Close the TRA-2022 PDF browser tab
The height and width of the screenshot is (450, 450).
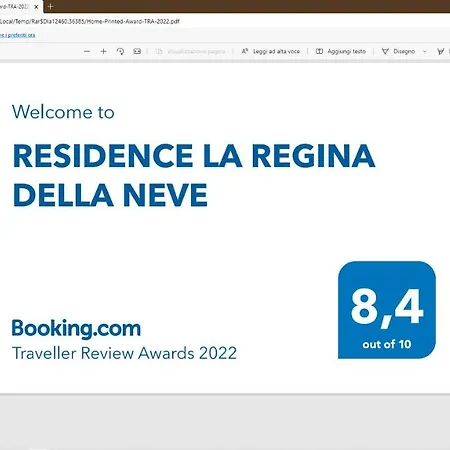(x=36, y=7)
